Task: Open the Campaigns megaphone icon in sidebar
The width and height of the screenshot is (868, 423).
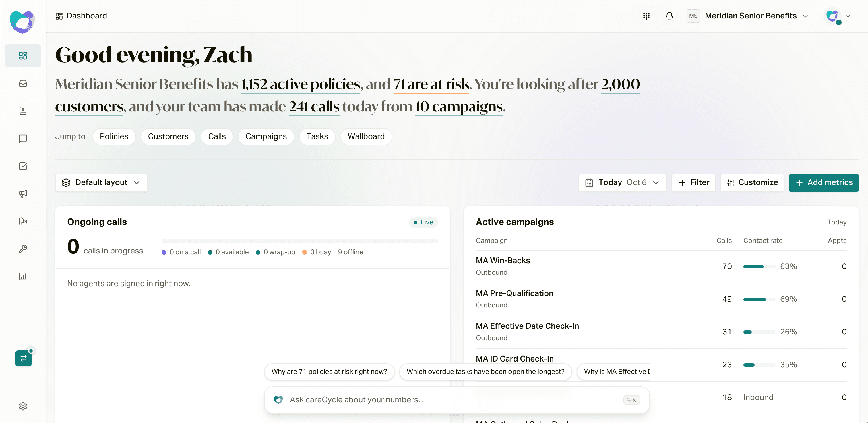Action: (23, 194)
